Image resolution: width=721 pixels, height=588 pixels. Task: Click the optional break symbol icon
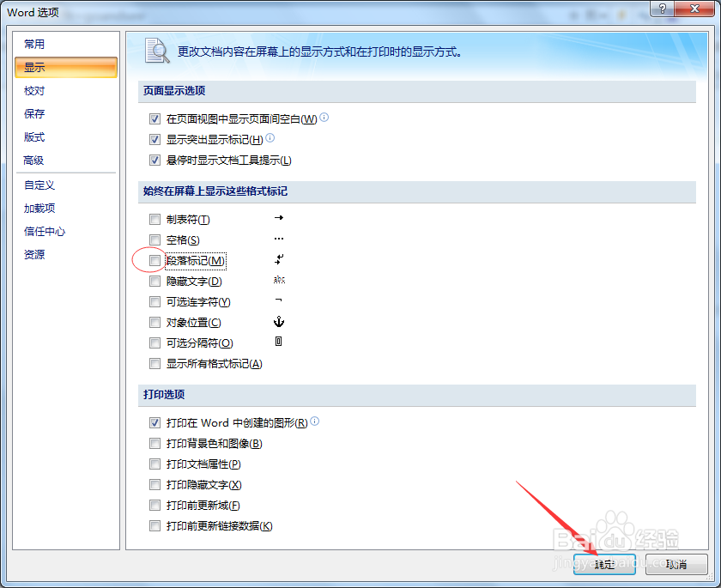279,341
